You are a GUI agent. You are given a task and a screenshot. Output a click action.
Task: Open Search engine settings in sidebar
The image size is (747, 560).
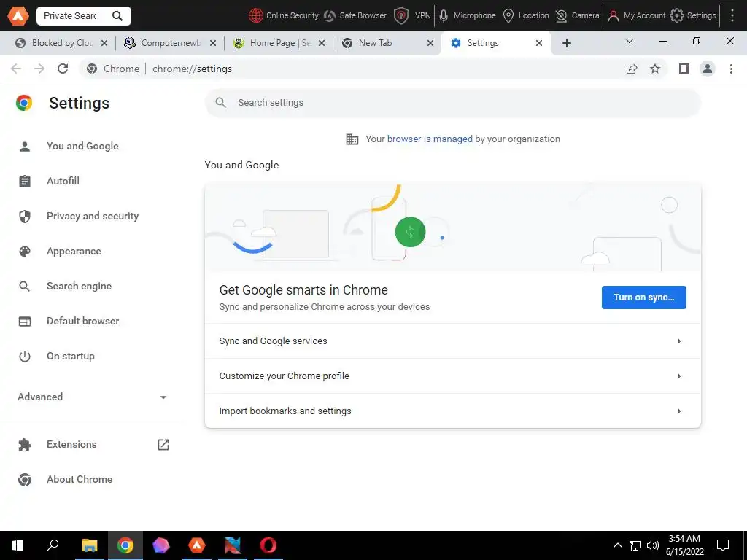[x=79, y=286]
